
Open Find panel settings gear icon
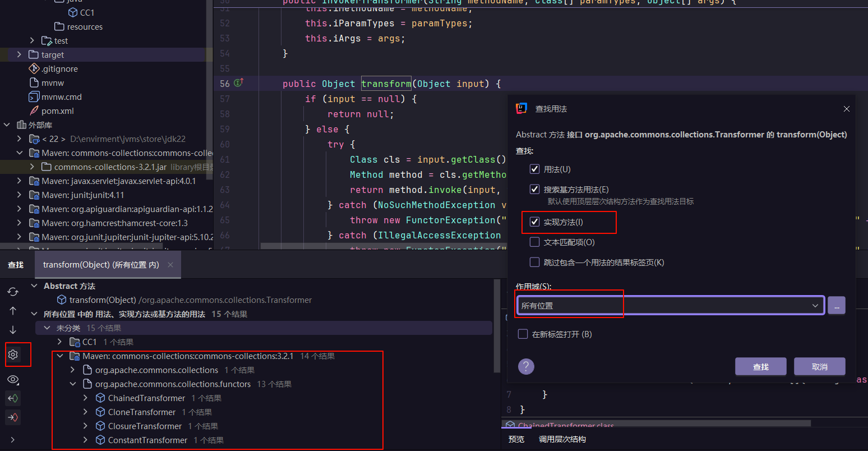13,355
